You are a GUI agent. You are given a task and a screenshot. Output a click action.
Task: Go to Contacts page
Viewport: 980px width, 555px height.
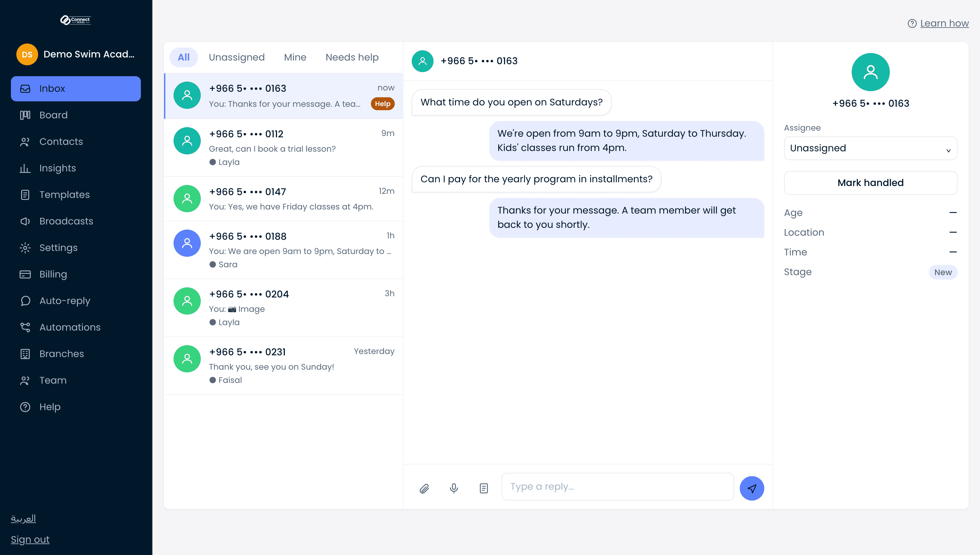(x=76, y=141)
